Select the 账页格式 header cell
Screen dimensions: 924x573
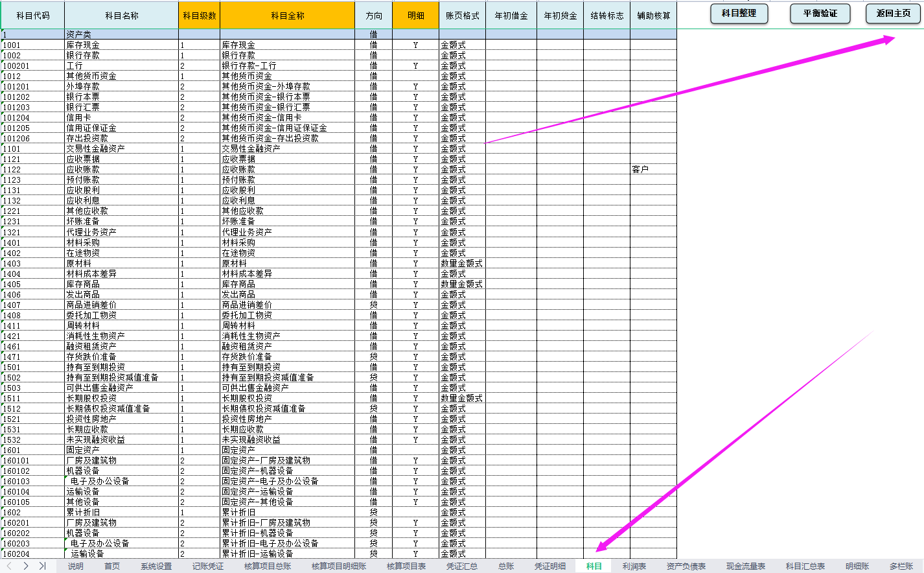tap(463, 16)
